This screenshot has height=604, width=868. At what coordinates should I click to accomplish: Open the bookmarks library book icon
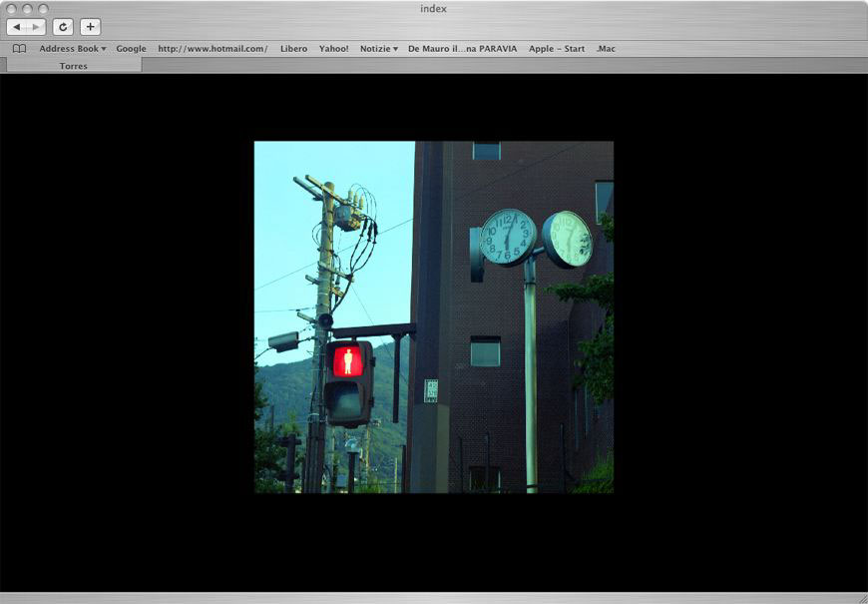(19, 49)
